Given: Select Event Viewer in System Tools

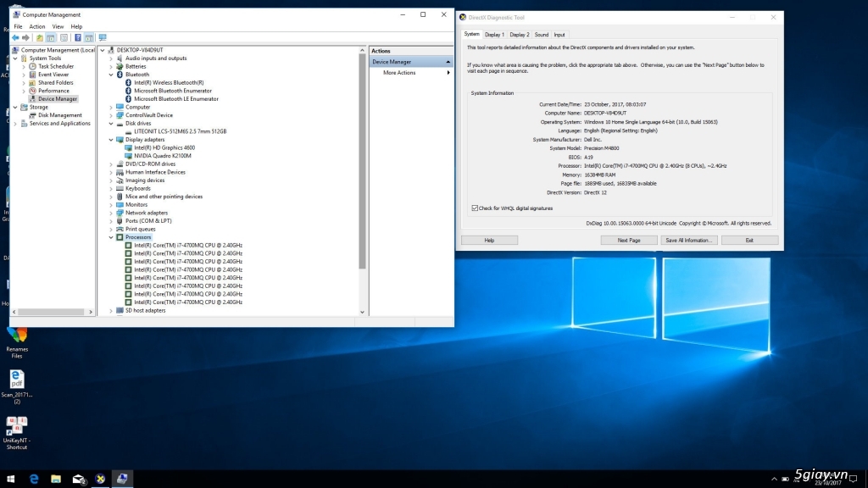Looking at the screenshot, I should click(53, 75).
